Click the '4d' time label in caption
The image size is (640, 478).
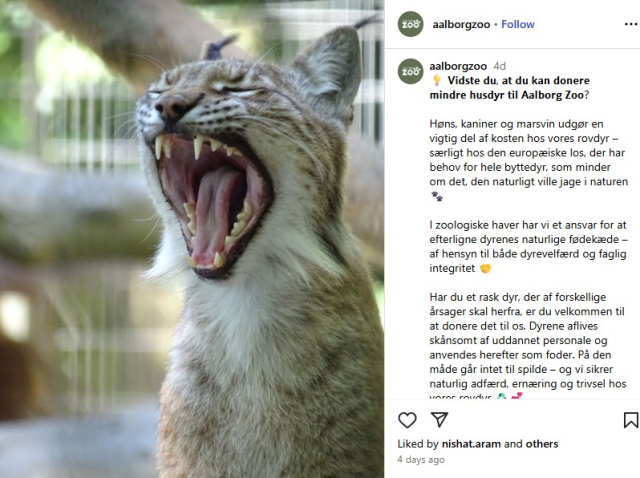coord(500,66)
